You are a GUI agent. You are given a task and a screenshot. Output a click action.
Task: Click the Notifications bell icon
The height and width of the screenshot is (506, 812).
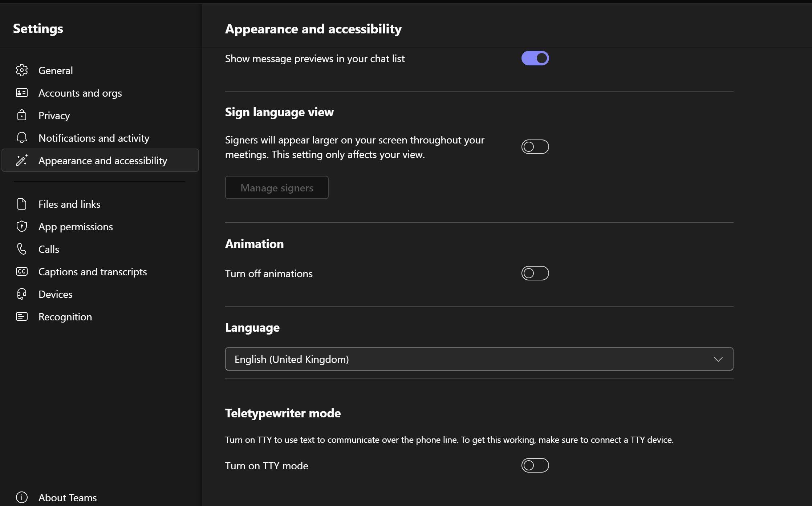[22, 138]
